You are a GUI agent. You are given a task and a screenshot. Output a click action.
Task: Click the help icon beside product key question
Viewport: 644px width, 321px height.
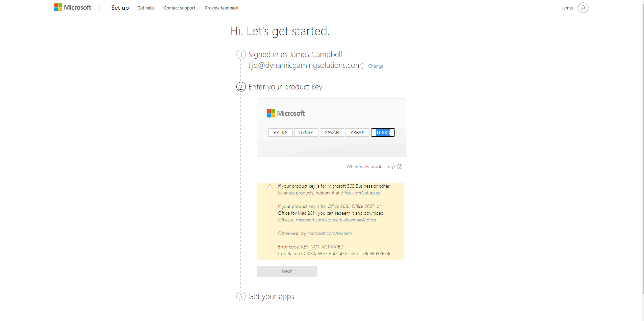[x=400, y=167]
